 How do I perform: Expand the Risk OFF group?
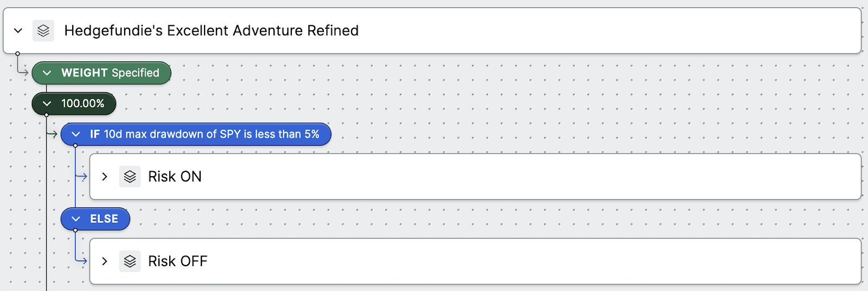coord(105,261)
